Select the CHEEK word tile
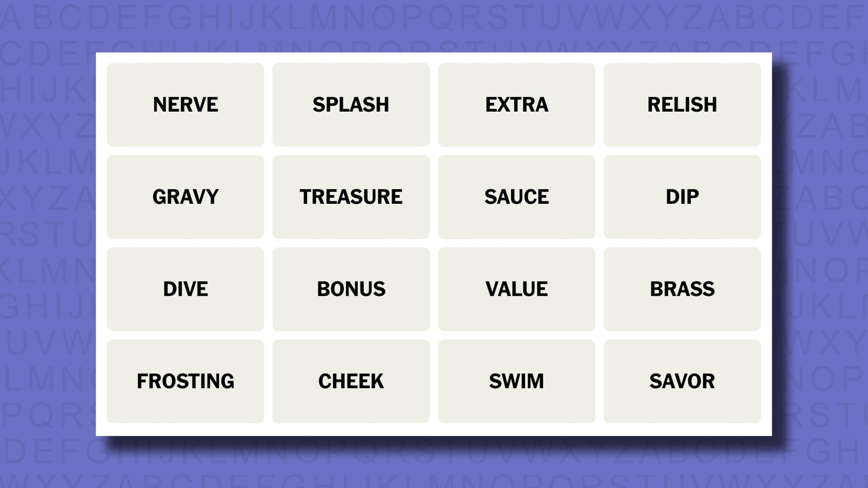 coord(351,381)
